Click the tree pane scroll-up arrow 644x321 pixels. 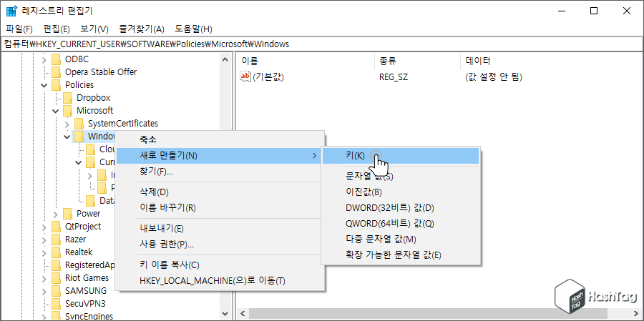224,60
